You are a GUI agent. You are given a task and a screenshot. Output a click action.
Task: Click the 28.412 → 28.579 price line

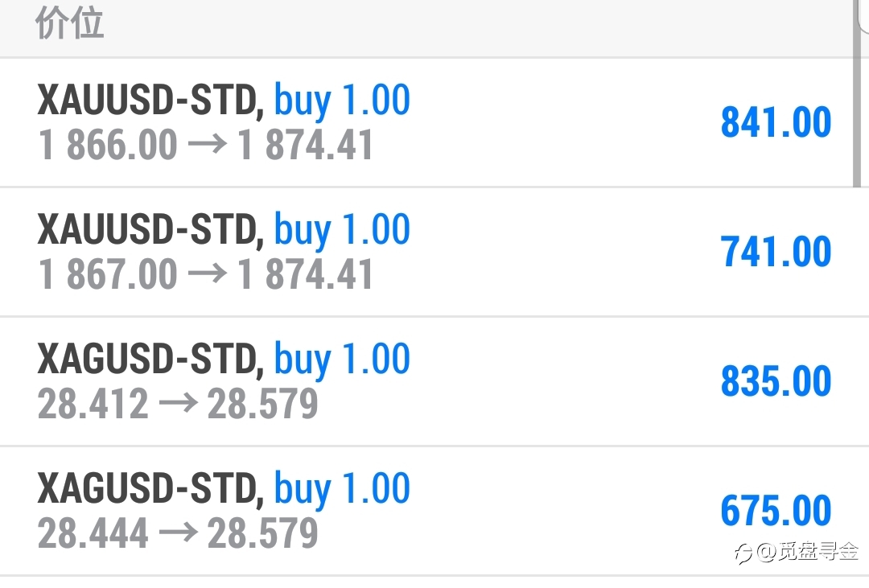[x=178, y=404]
